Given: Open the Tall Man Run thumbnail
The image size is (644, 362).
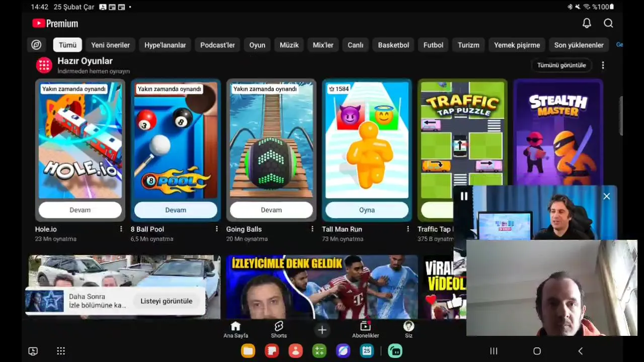Looking at the screenshot, I should click(367, 140).
